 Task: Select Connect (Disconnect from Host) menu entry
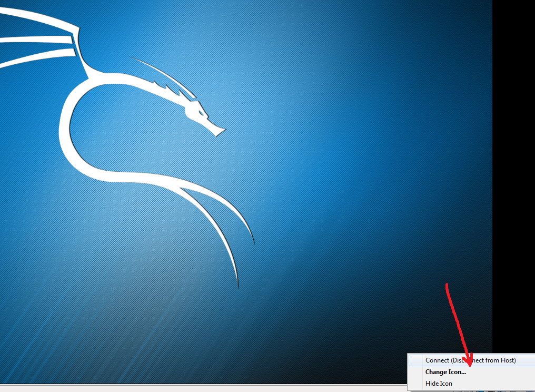pos(470,360)
